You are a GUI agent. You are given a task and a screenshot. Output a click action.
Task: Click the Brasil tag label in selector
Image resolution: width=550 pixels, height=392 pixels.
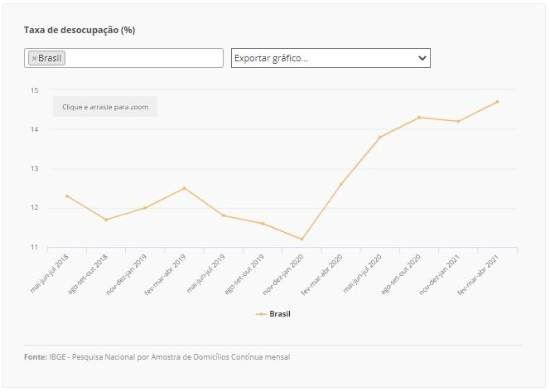(x=50, y=58)
